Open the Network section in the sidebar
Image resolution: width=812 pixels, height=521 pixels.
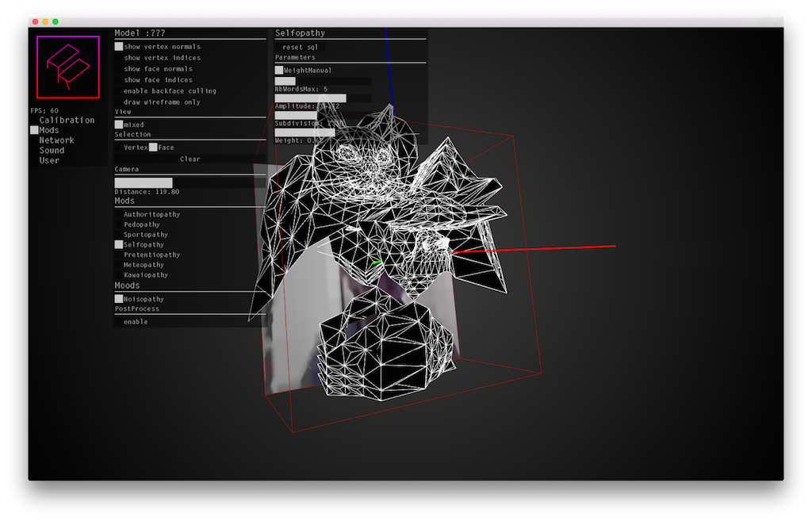56,140
